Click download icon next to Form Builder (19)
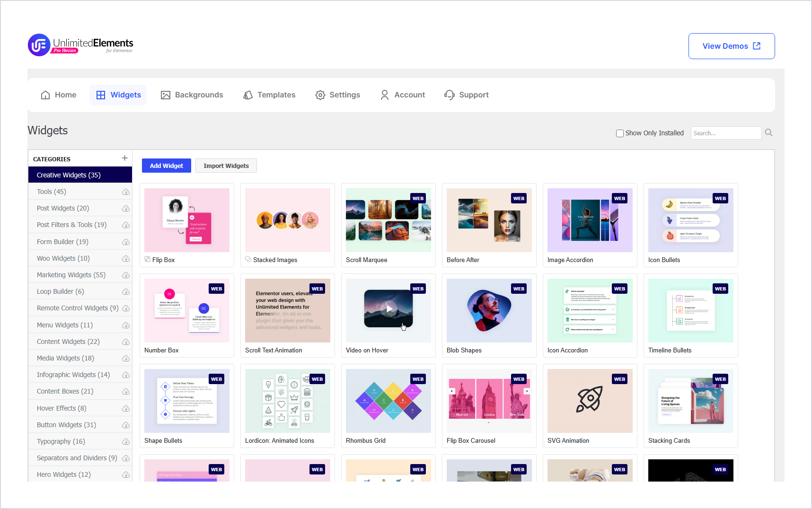 click(126, 242)
